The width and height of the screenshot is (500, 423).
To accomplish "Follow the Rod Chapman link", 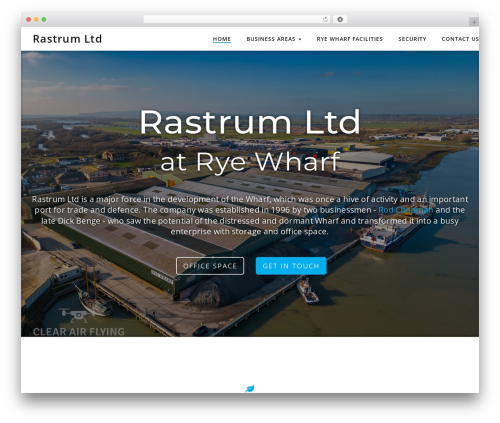I will 406,210.
